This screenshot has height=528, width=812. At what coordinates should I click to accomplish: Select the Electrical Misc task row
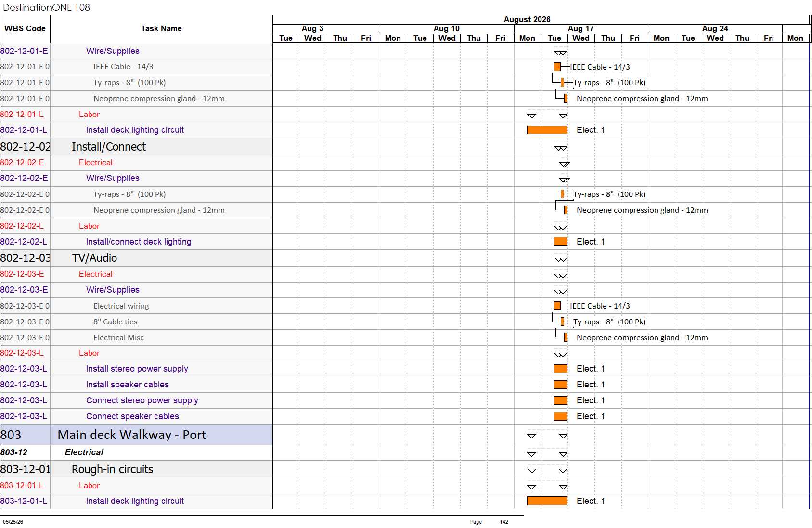click(x=136, y=338)
